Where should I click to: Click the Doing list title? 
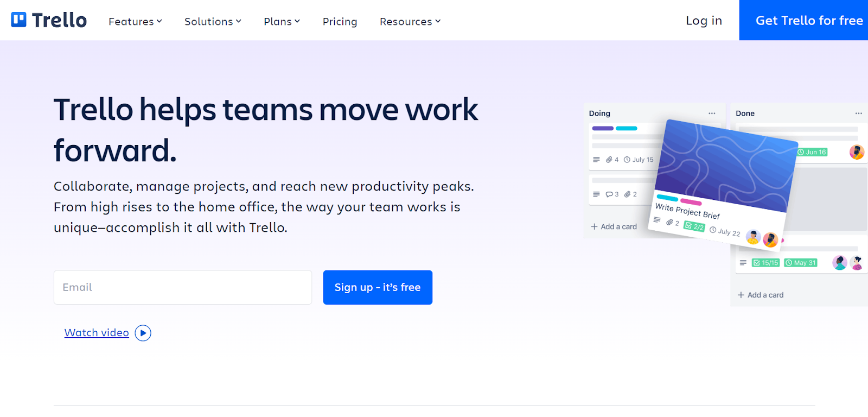pyautogui.click(x=599, y=113)
